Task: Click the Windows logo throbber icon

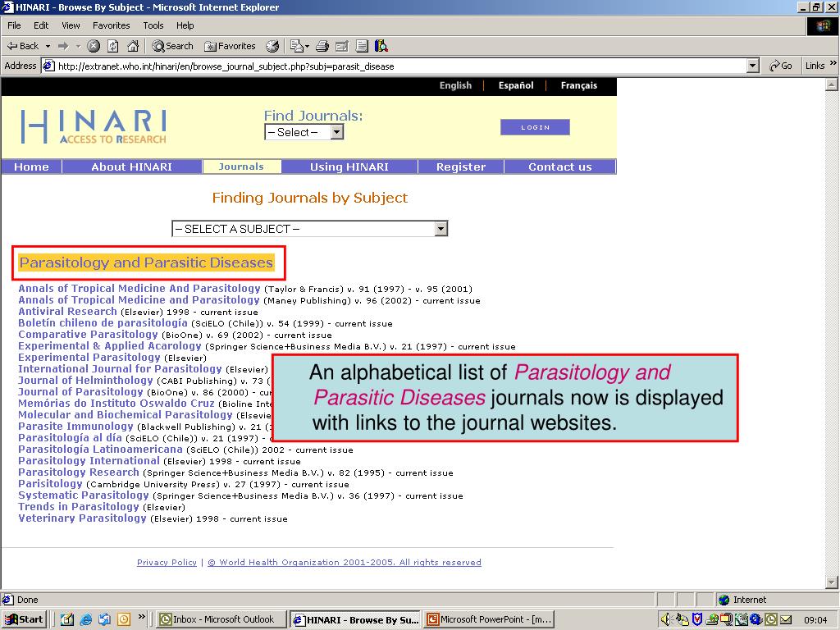Action: pos(822,26)
